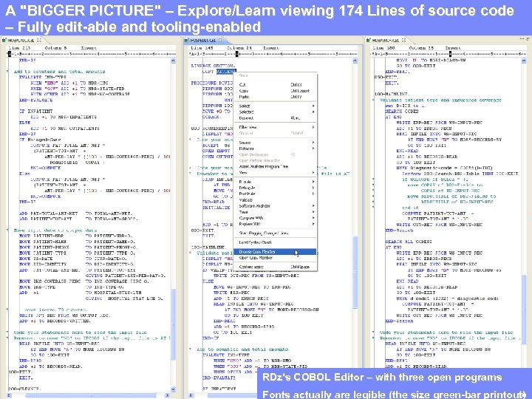Click left editor horizontal scrollbar right arrow
532x399 pixels.
(167, 395)
